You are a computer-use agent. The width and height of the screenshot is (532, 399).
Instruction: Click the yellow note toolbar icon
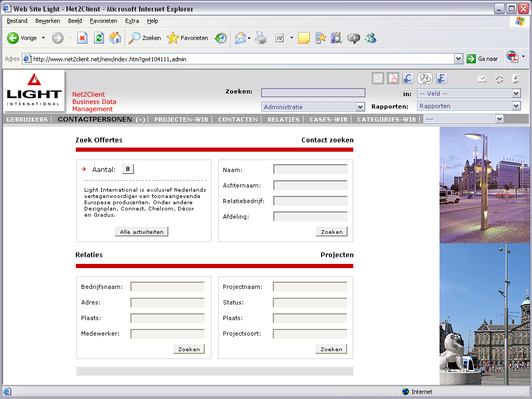point(303,38)
